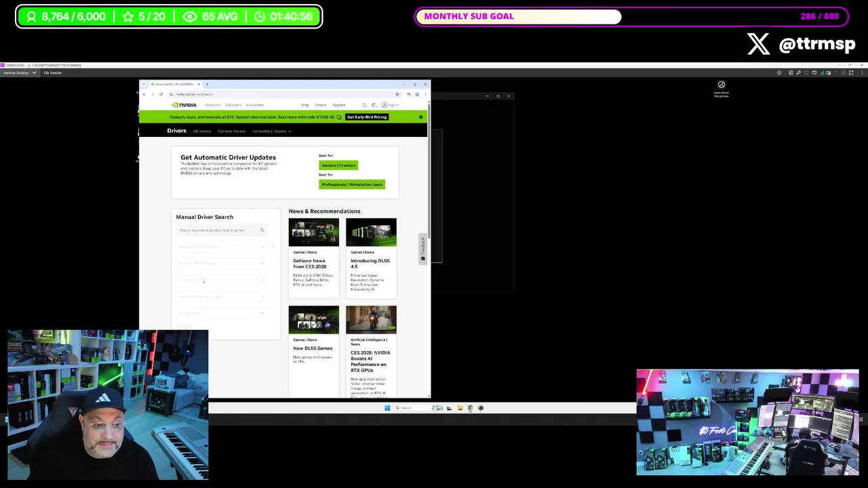Open the Chrome three-dot menu
This screenshot has width=868, height=488.
tap(425, 94)
